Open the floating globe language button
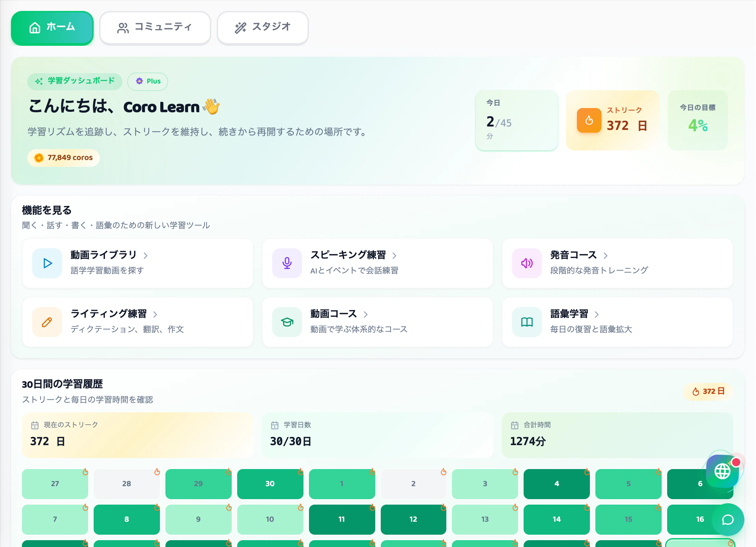The width and height of the screenshot is (756, 547). click(x=723, y=471)
